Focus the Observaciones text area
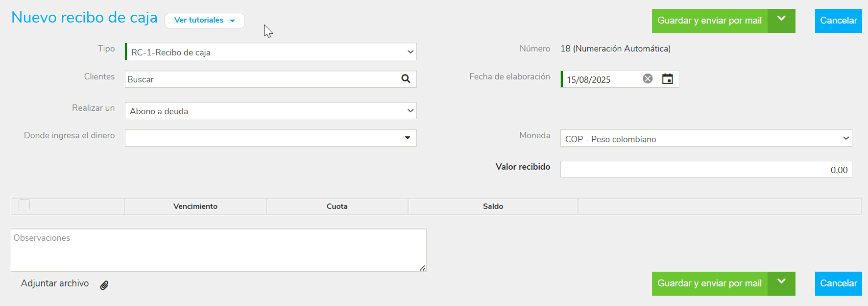868x306 pixels. pyautogui.click(x=218, y=250)
